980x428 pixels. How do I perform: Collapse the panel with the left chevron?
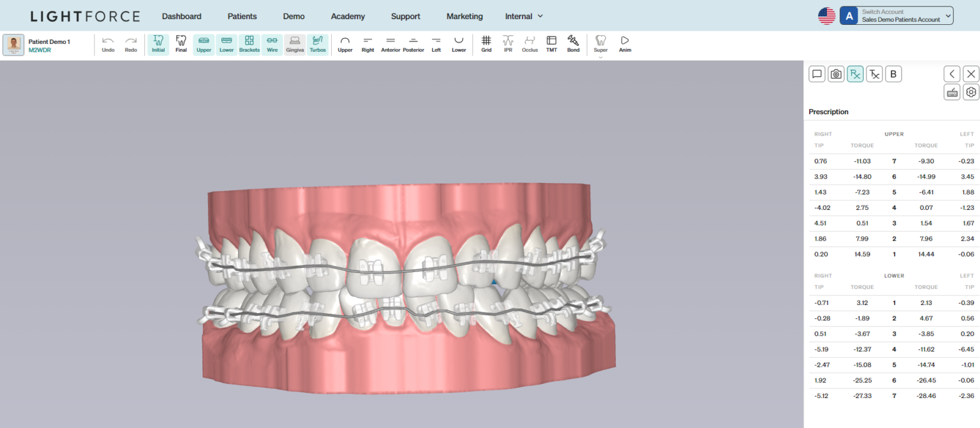point(952,73)
